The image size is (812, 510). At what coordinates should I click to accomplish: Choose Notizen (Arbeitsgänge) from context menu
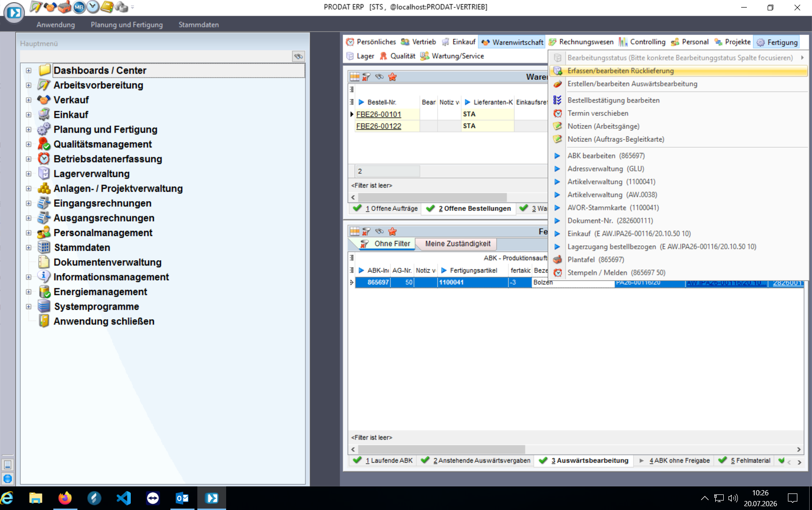click(x=678, y=126)
